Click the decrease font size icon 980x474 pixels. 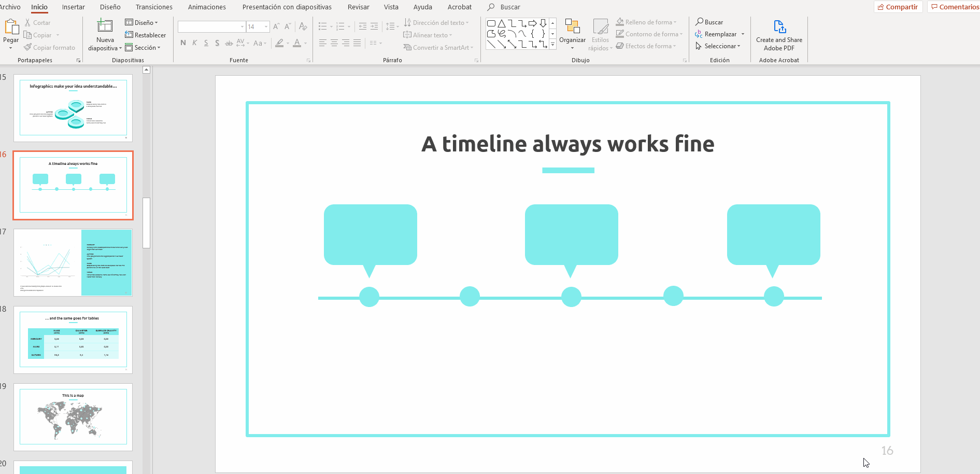pyautogui.click(x=288, y=26)
